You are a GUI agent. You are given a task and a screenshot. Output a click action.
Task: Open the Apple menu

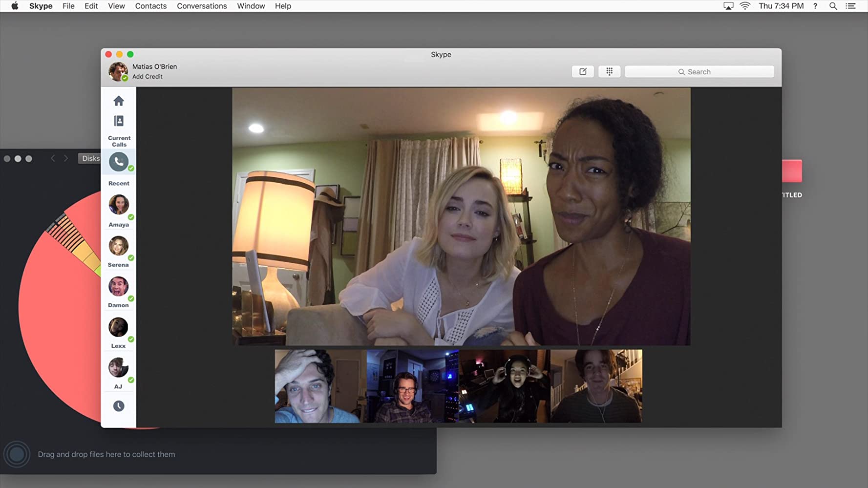click(15, 6)
